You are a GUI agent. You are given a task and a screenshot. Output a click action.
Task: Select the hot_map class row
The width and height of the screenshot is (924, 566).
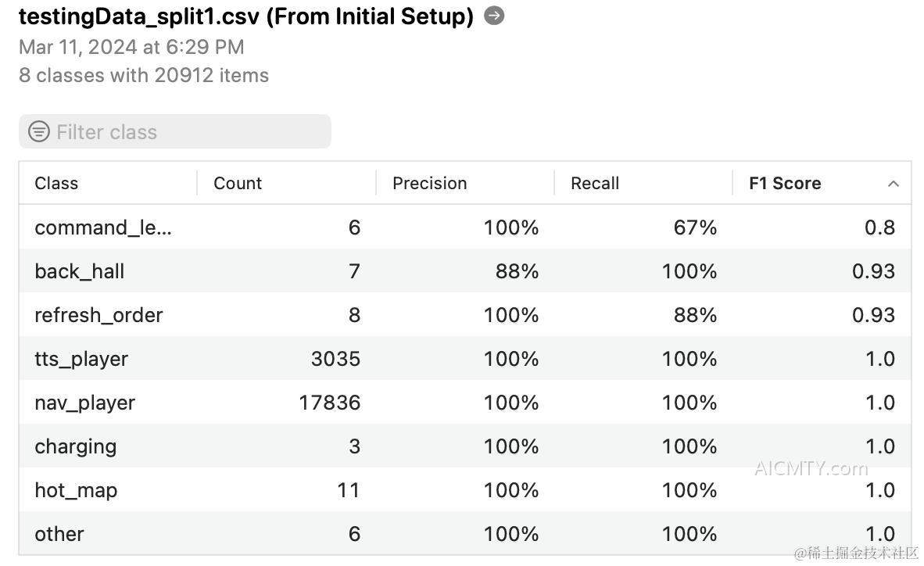point(465,489)
